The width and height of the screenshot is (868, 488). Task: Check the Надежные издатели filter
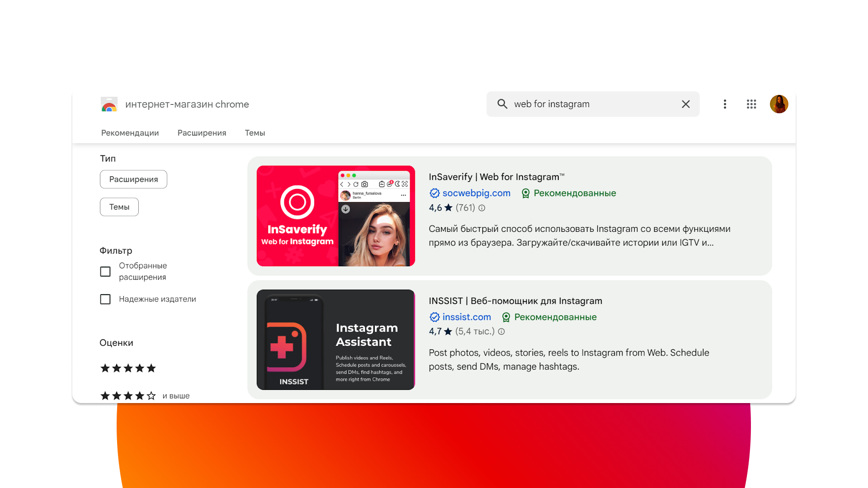pos(105,299)
